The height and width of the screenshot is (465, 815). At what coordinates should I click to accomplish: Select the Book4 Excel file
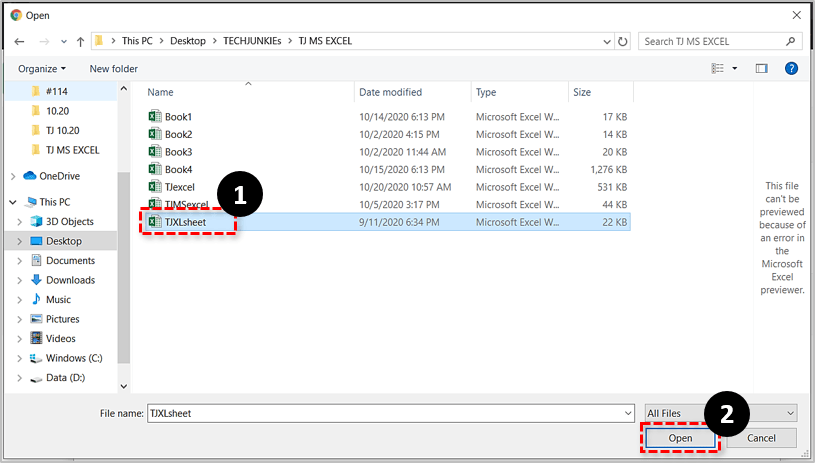[178, 169]
